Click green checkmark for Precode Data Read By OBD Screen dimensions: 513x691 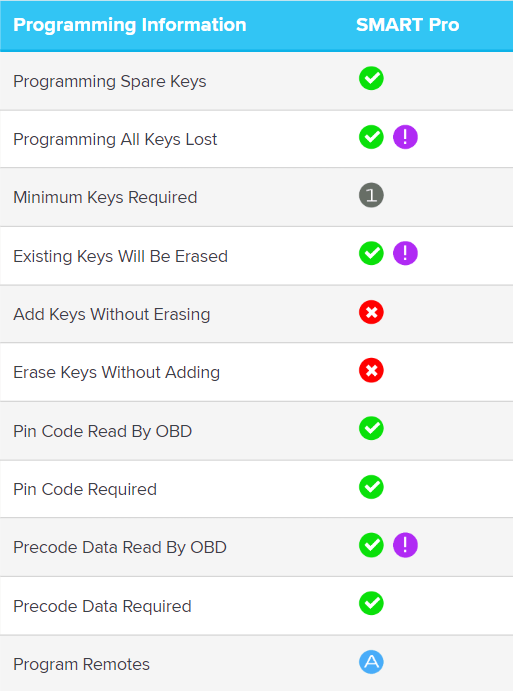click(371, 545)
